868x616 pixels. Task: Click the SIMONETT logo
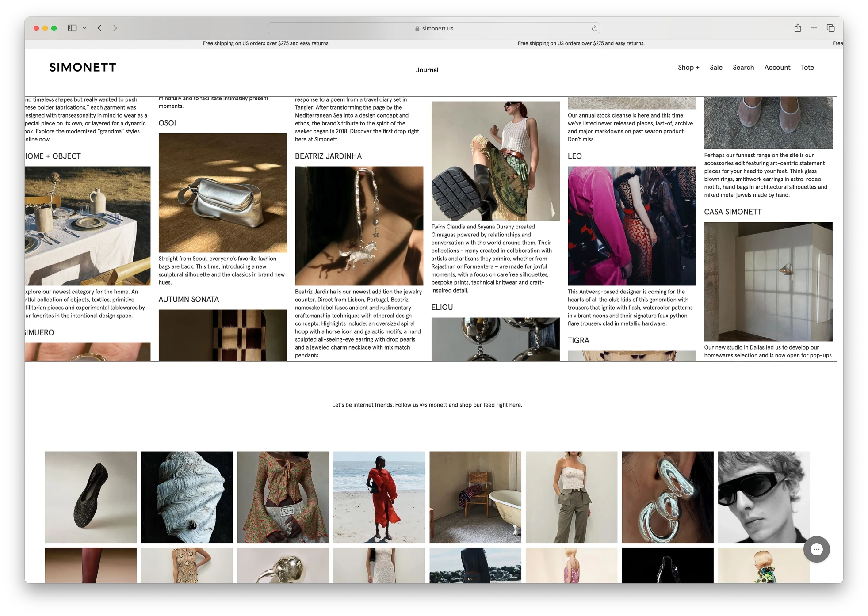pyautogui.click(x=83, y=67)
